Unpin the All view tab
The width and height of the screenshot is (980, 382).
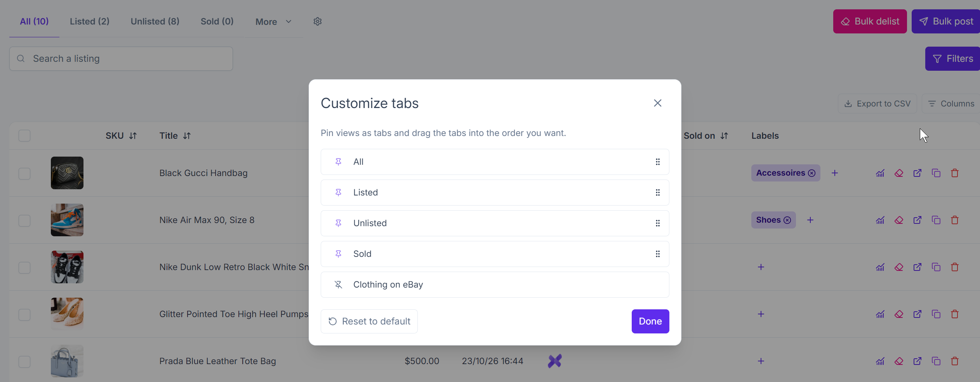[x=338, y=162]
